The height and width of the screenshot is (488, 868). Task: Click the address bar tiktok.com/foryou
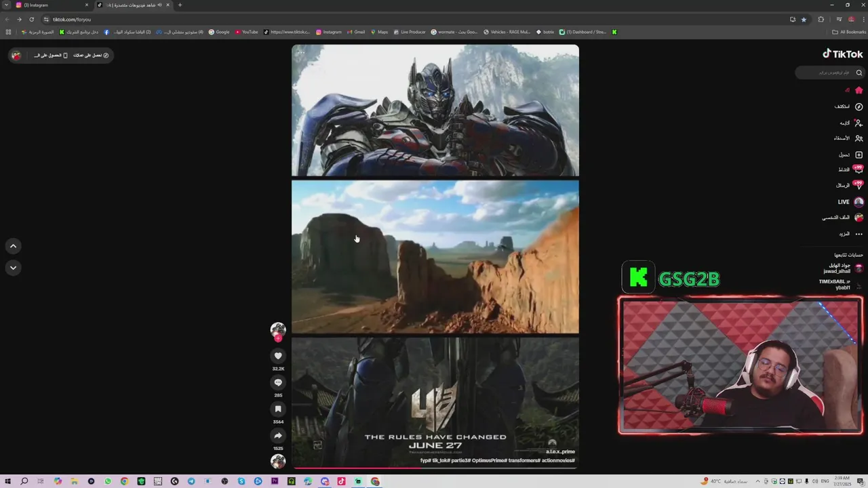point(72,19)
